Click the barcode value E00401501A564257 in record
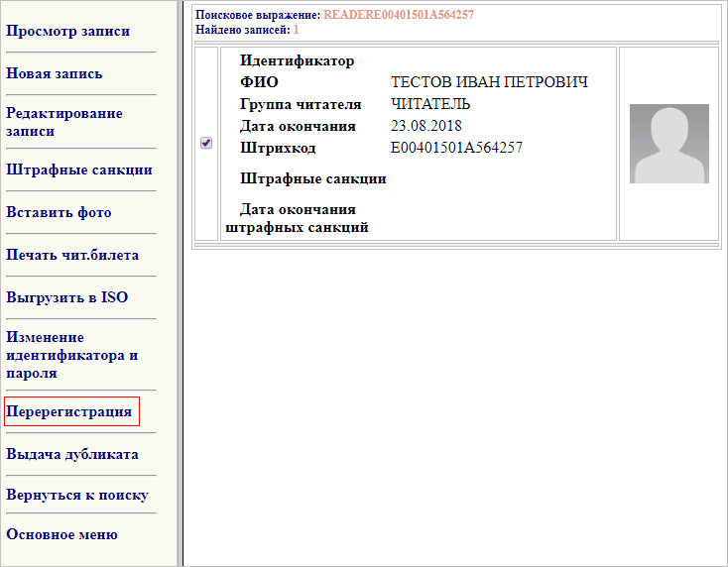The height and width of the screenshot is (567, 728). [x=456, y=148]
